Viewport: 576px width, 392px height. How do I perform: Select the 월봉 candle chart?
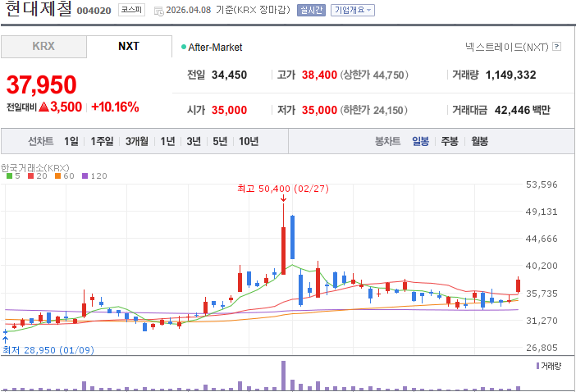point(480,141)
